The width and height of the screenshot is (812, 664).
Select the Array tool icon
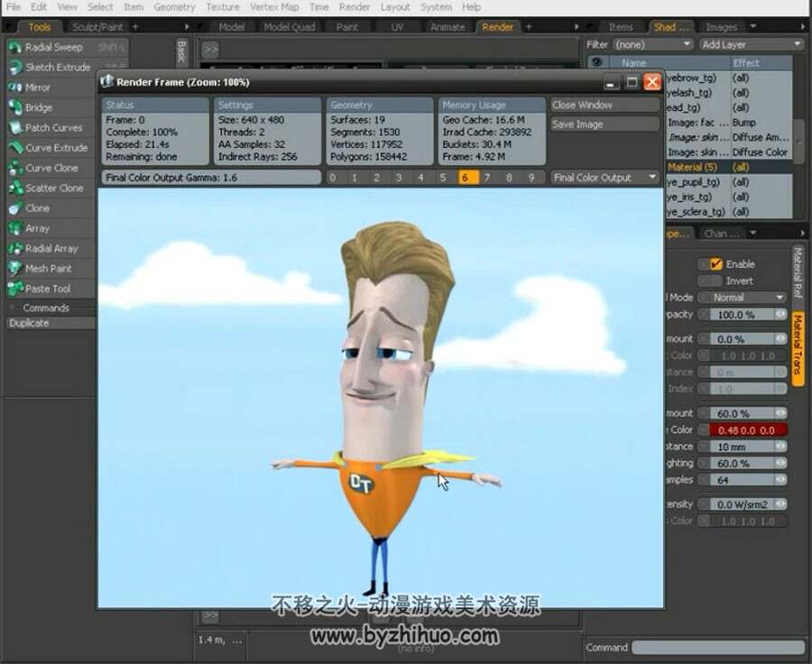(x=15, y=228)
